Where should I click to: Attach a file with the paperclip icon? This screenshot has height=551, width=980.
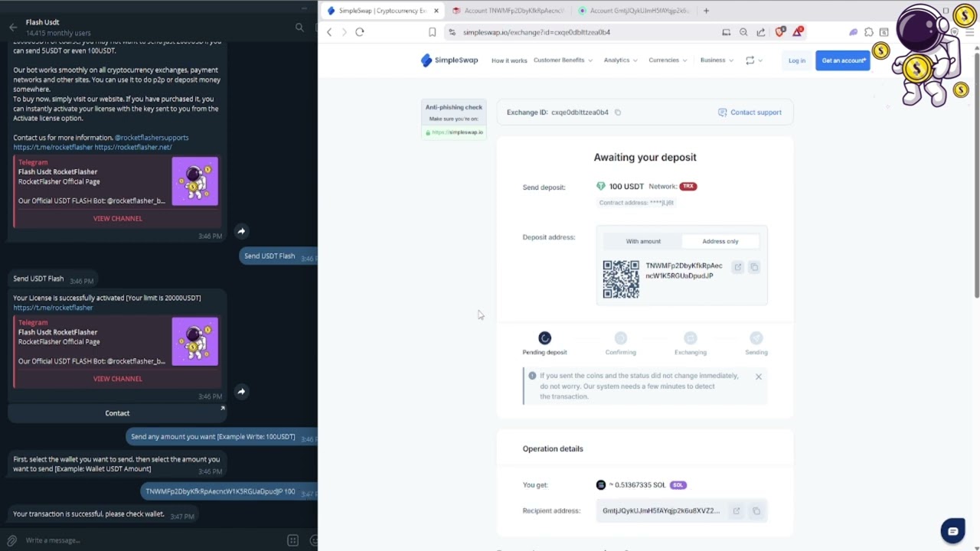click(x=11, y=540)
